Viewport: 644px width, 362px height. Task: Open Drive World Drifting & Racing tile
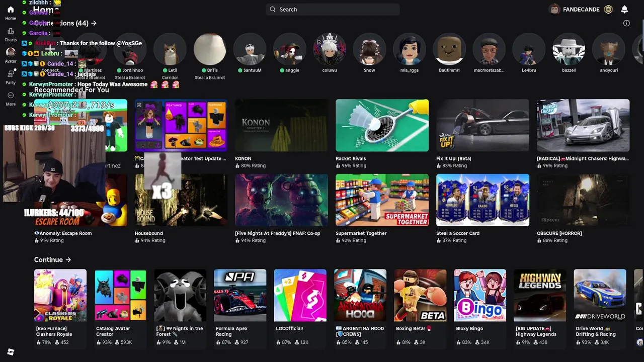(600, 295)
